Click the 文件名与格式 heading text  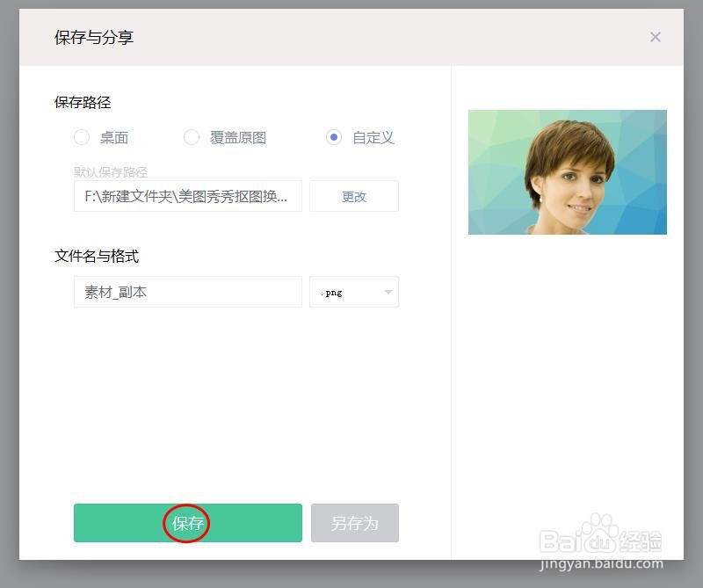pyautogui.click(x=97, y=256)
